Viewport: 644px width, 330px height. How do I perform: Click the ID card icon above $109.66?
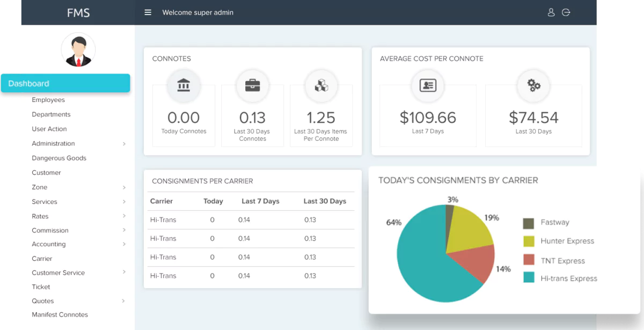click(x=428, y=85)
